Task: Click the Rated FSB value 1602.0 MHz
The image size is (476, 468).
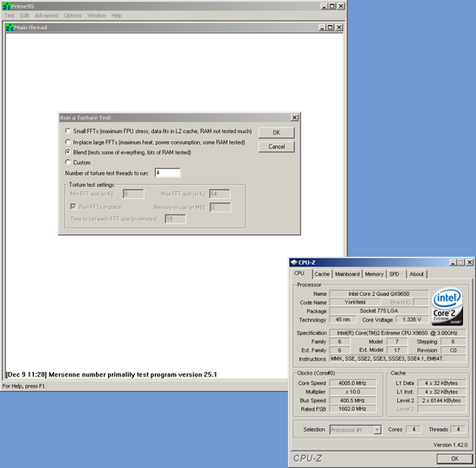Action: pos(352,409)
